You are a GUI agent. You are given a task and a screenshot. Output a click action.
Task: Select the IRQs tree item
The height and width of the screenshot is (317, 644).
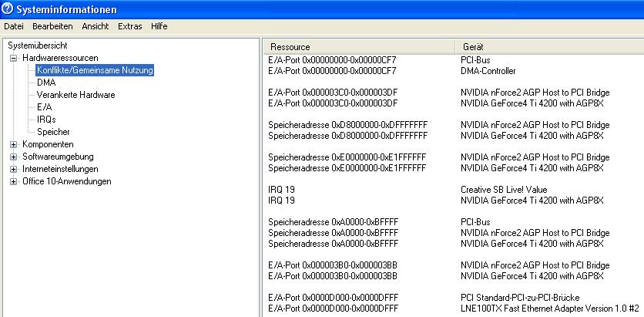point(46,120)
